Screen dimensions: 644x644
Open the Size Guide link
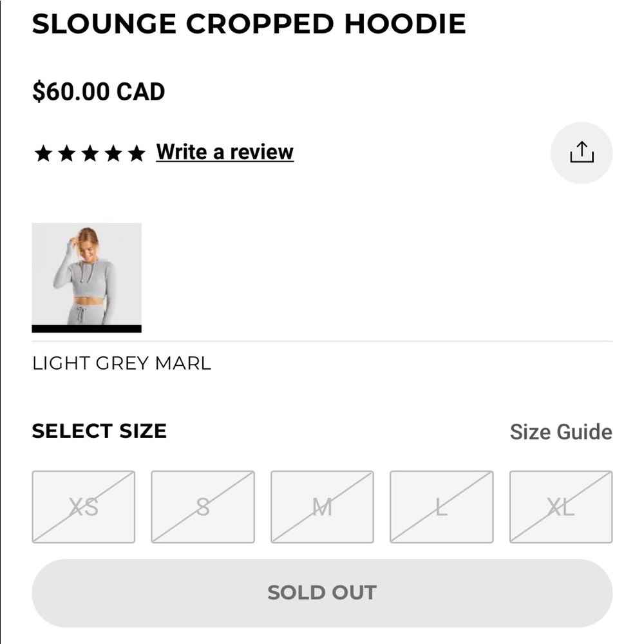click(x=561, y=432)
